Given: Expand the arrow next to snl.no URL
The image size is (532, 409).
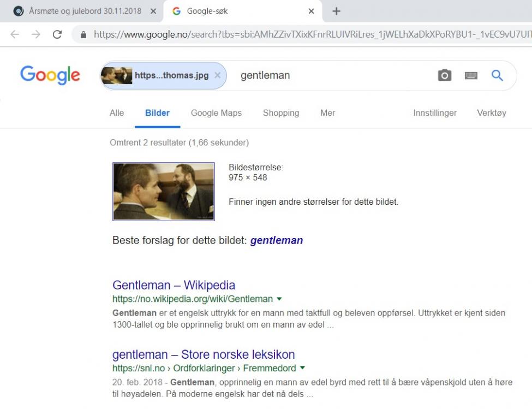Looking at the screenshot, I should [303, 368].
